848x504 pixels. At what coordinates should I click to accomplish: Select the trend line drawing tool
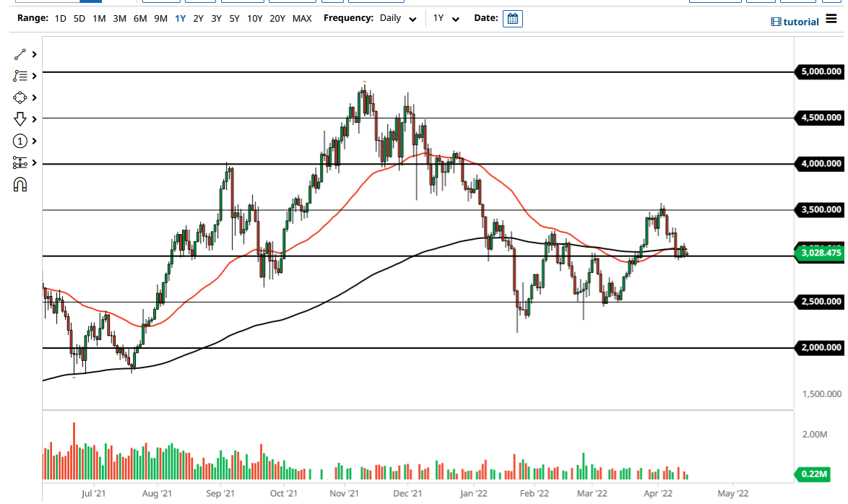tap(20, 54)
